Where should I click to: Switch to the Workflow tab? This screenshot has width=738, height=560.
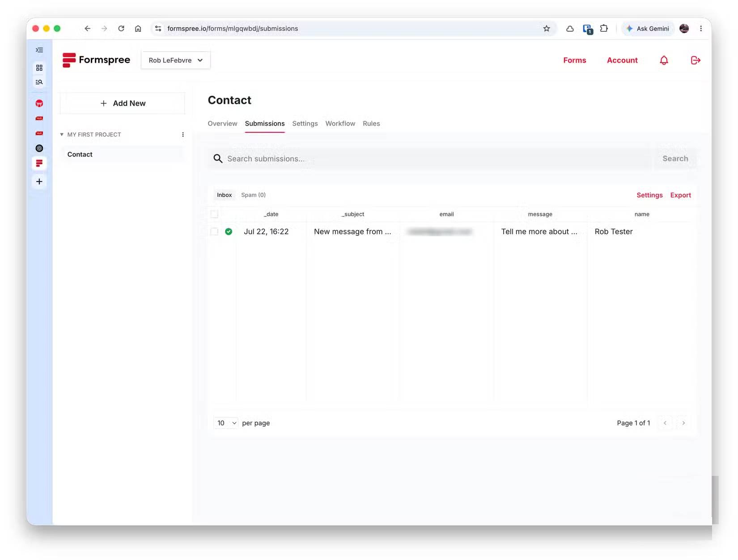(340, 124)
